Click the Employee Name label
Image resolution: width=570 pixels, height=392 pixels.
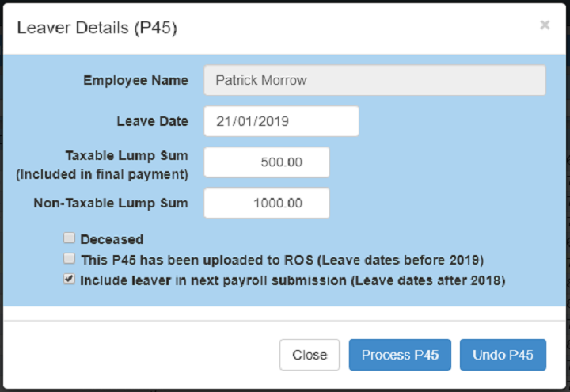136,80
